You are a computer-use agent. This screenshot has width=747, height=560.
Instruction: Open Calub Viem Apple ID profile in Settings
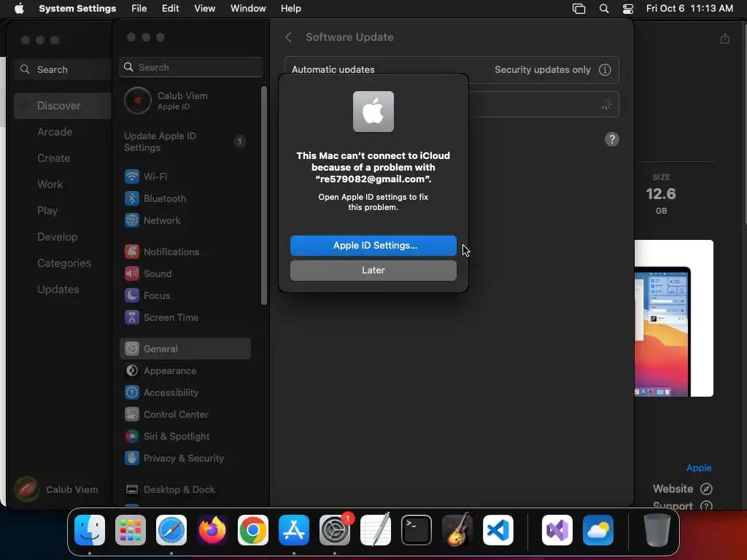(x=185, y=101)
